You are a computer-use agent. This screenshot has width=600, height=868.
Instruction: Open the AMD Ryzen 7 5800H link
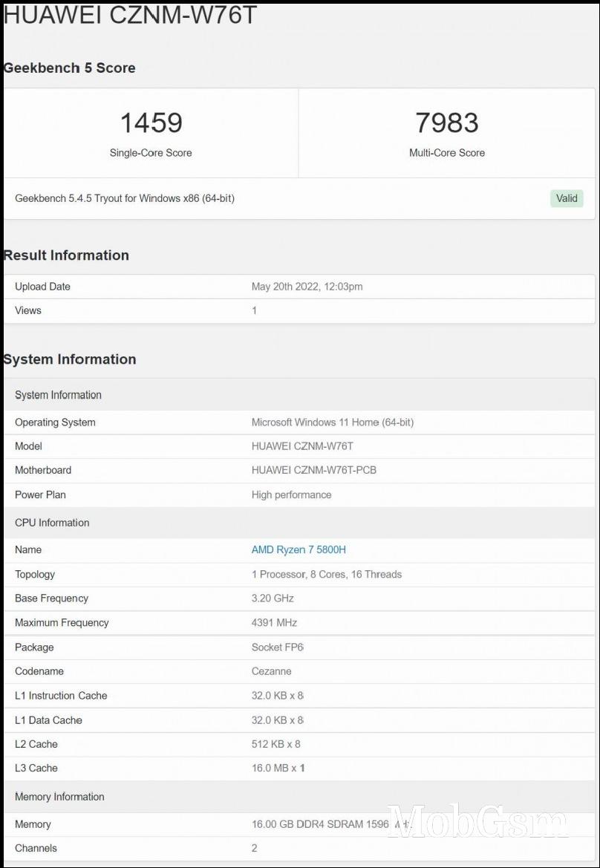[299, 549]
